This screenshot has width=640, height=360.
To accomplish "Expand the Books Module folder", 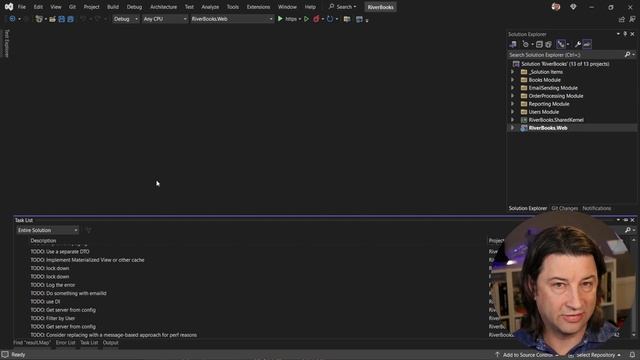I will coord(513,80).
